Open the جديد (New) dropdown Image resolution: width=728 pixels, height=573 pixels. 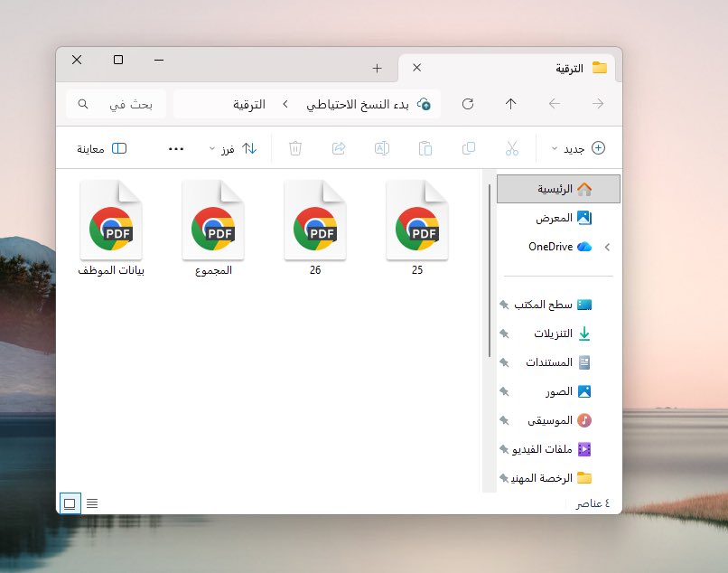[577, 149]
